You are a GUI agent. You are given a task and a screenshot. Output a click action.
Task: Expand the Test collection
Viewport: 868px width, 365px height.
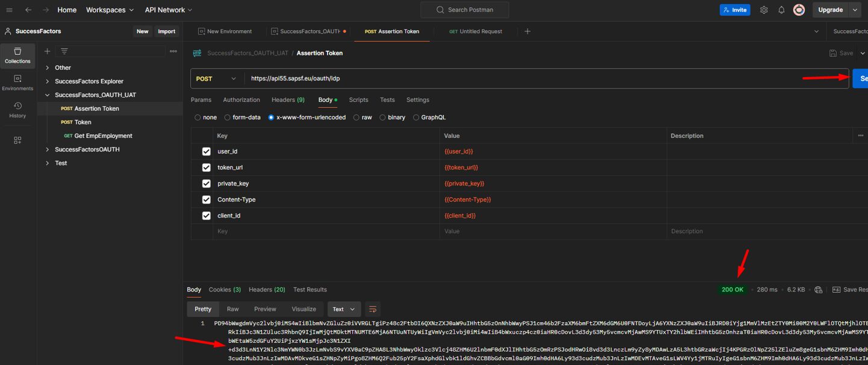(x=47, y=163)
